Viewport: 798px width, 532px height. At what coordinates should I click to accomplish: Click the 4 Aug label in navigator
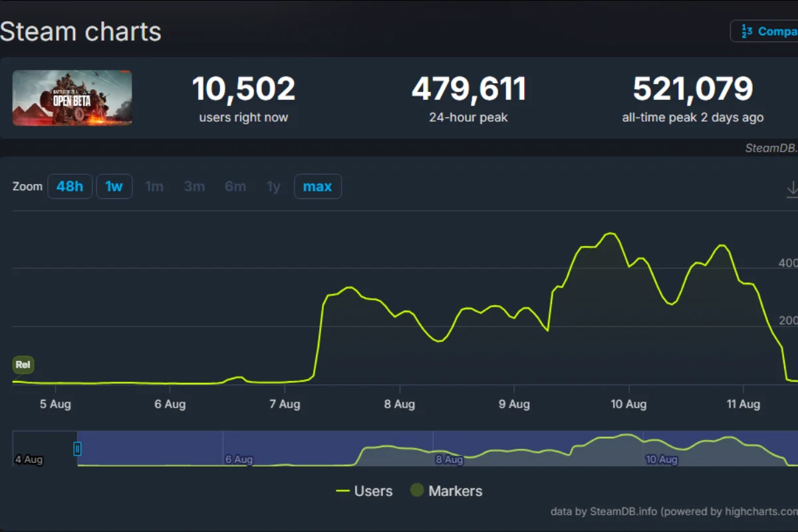(x=29, y=460)
